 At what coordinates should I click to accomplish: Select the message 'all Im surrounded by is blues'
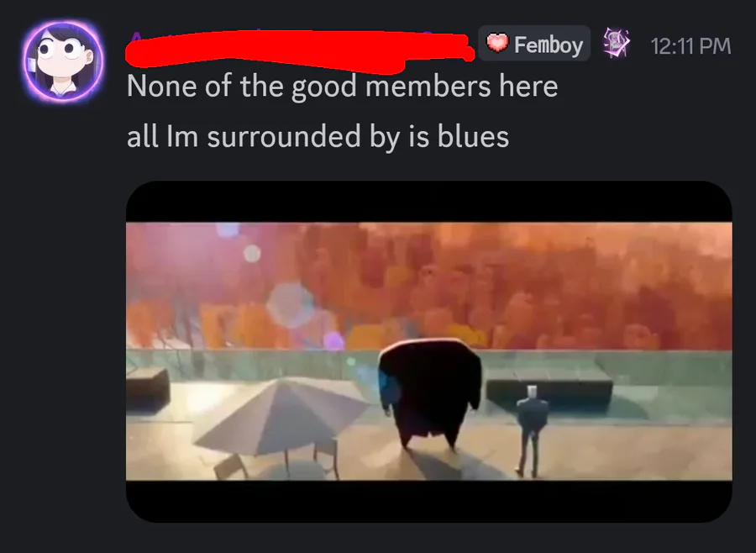318,136
